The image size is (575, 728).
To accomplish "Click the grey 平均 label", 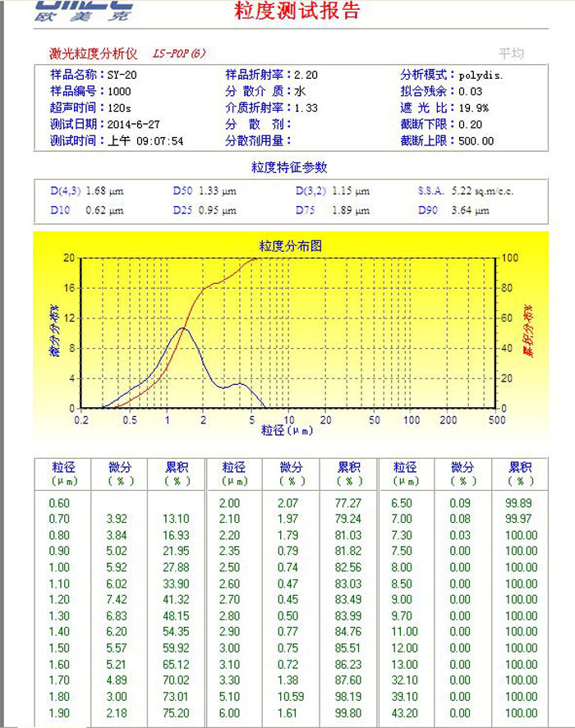I will coord(511,53).
